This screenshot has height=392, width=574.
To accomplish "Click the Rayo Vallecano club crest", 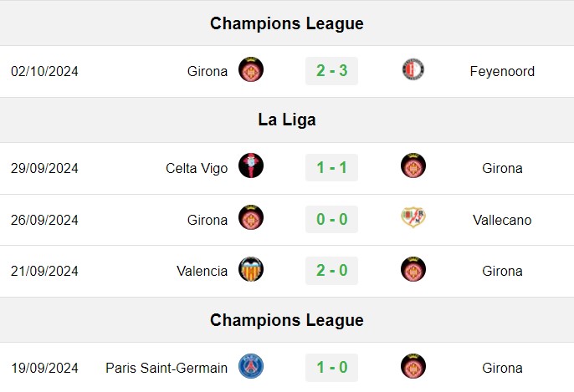I will click(413, 217).
